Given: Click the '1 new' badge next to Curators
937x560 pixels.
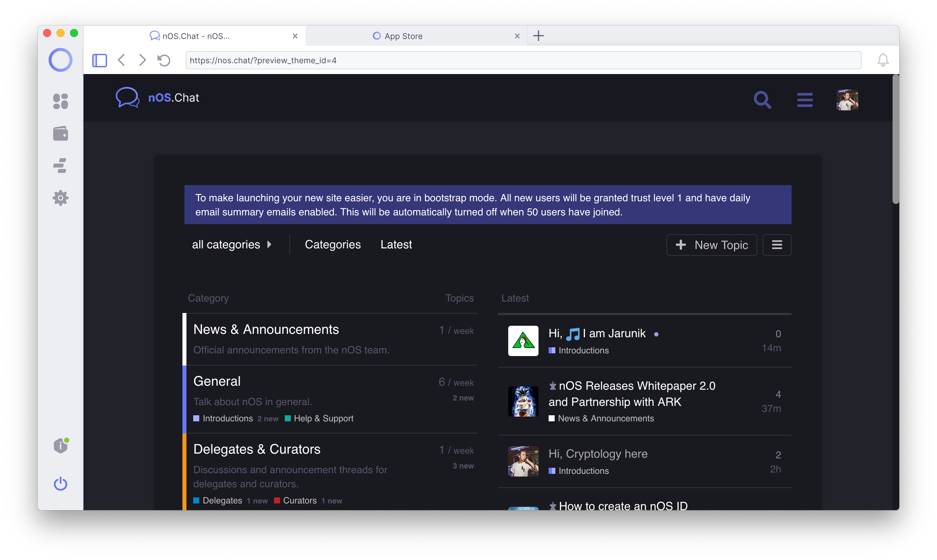Looking at the screenshot, I should [332, 501].
